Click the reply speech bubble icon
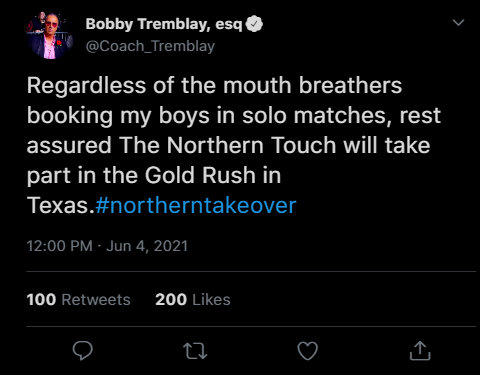 (x=83, y=351)
